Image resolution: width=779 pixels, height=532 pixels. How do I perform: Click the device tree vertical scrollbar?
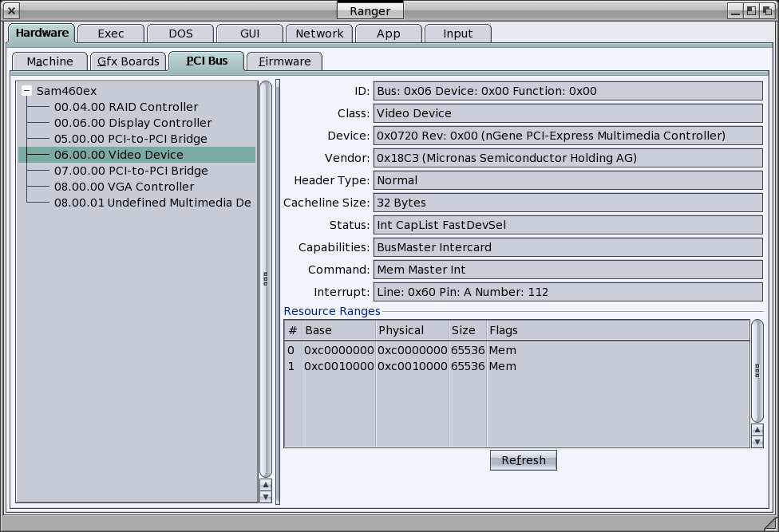click(x=266, y=279)
